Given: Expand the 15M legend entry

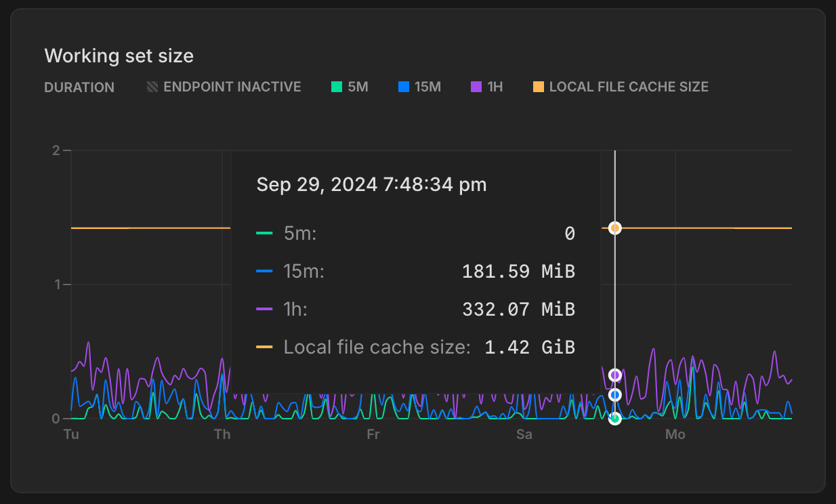Looking at the screenshot, I should [x=419, y=87].
